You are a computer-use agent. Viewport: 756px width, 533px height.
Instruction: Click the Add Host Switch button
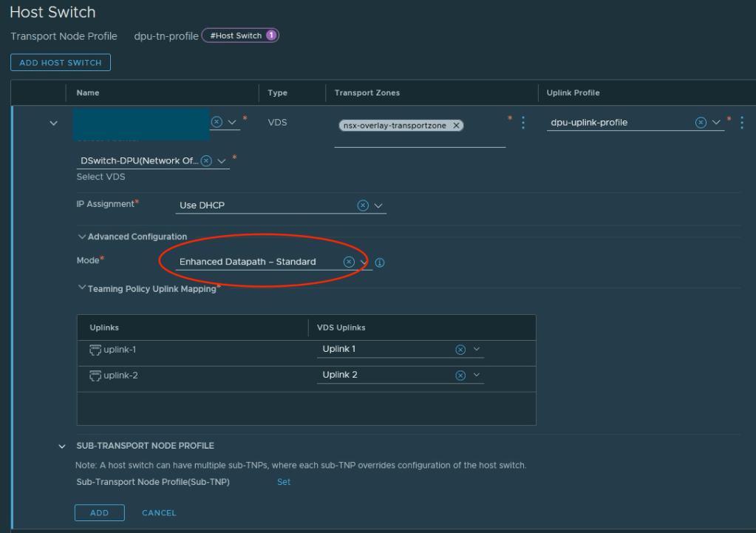click(61, 63)
